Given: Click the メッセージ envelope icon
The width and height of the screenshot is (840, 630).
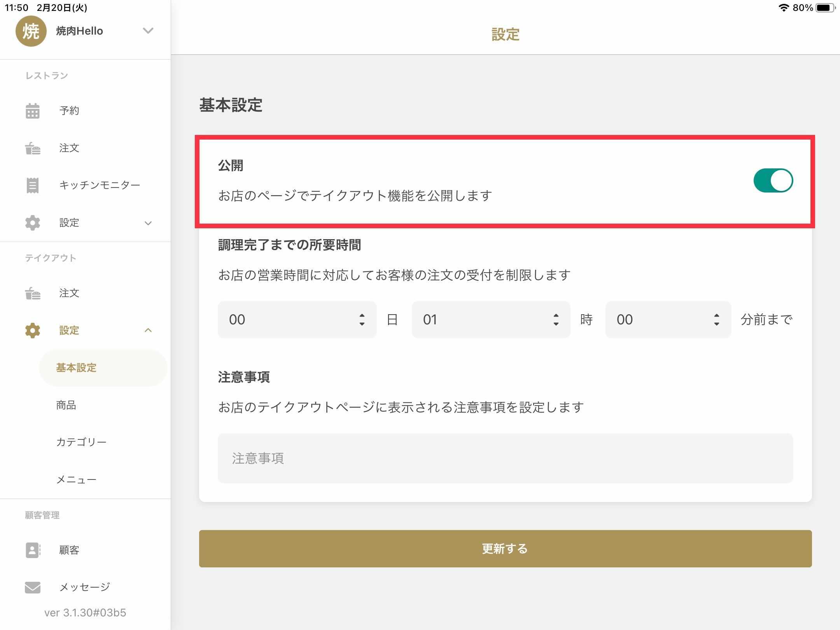Looking at the screenshot, I should tap(33, 587).
